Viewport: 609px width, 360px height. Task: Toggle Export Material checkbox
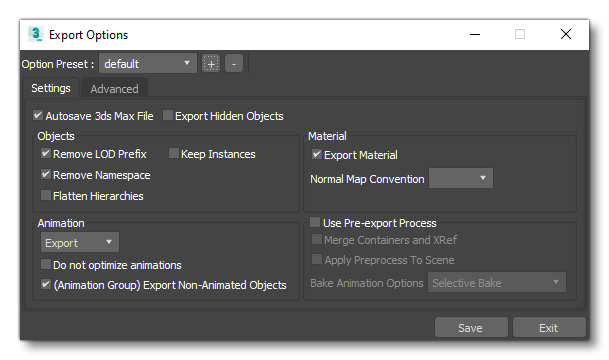pos(317,154)
